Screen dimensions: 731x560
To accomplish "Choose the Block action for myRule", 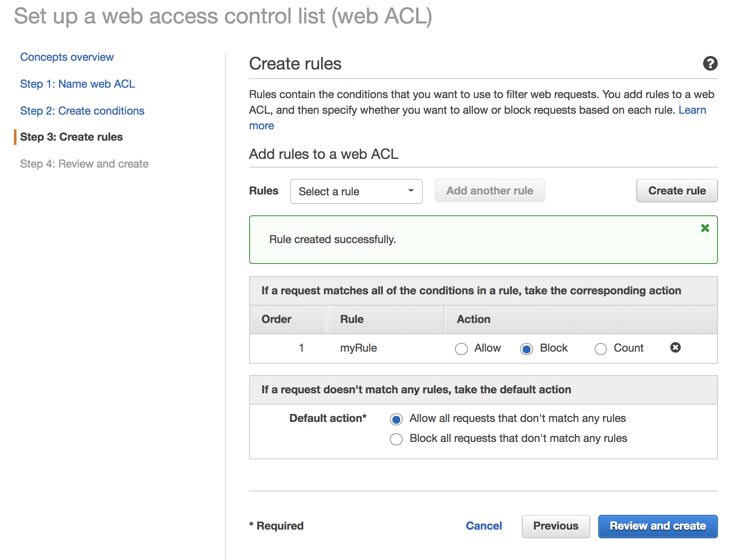I will click(x=527, y=349).
